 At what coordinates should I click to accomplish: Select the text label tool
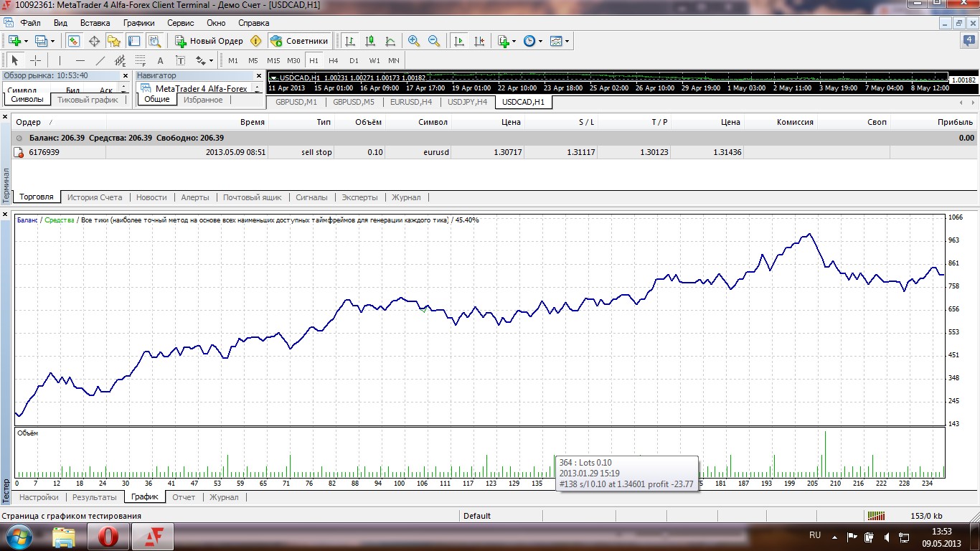181,60
